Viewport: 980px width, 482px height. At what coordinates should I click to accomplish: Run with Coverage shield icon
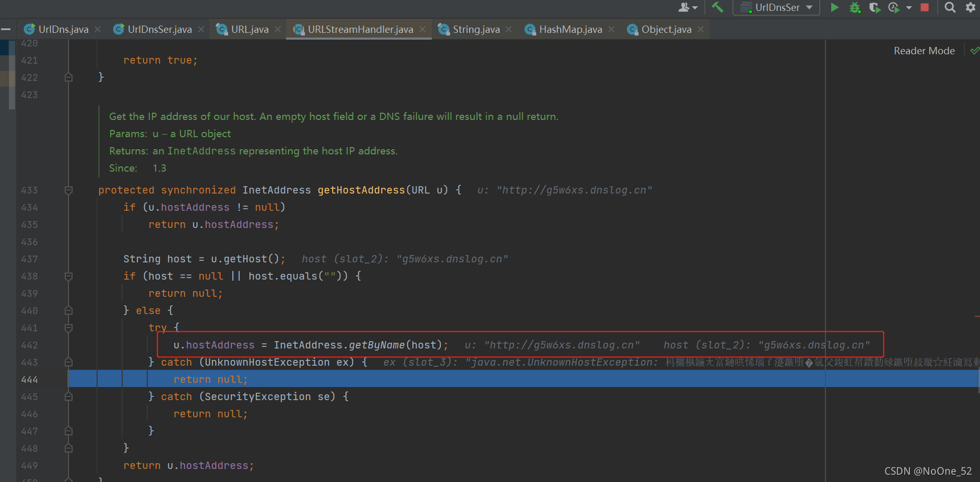(x=875, y=7)
